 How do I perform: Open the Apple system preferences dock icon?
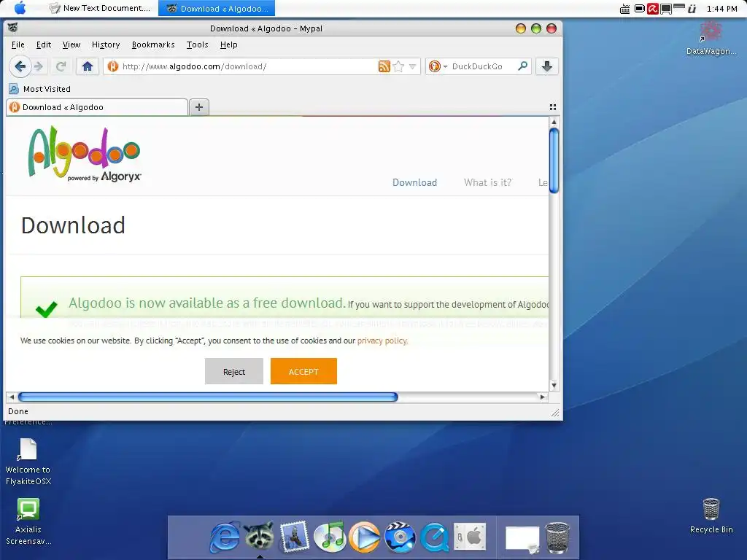click(x=470, y=537)
